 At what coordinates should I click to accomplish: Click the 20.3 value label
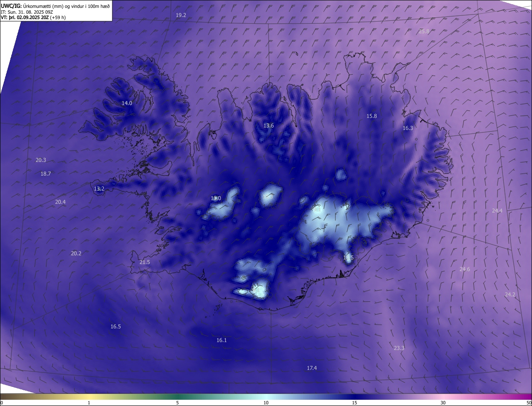[x=41, y=160]
